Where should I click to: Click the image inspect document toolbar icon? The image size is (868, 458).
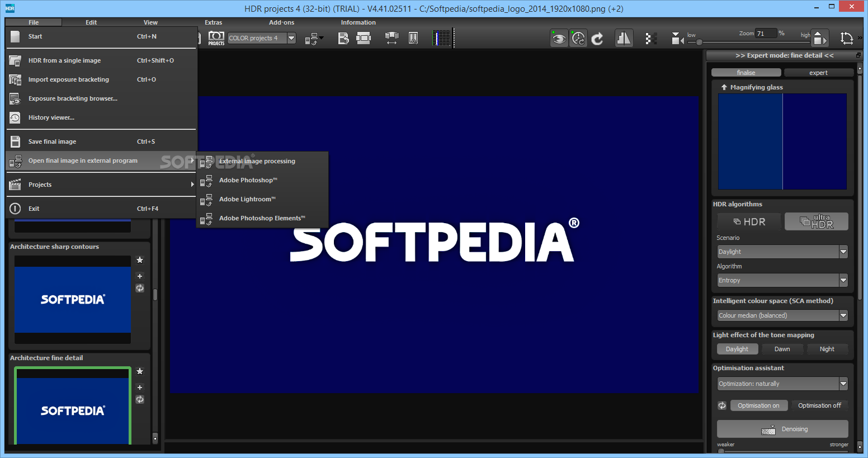pyautogui.click(x=413, y=38)
